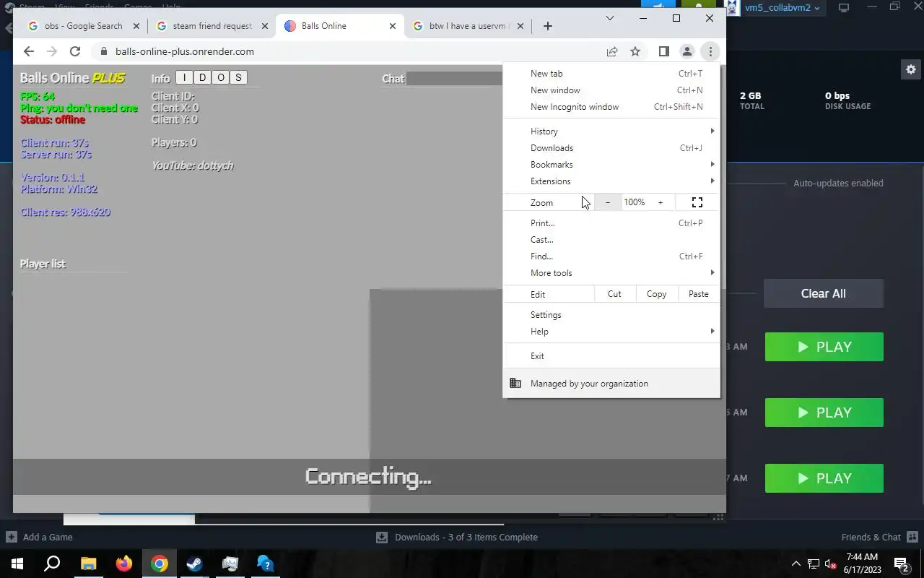
Task: Click the muted volume tray icon
Action: pos(831,564)
